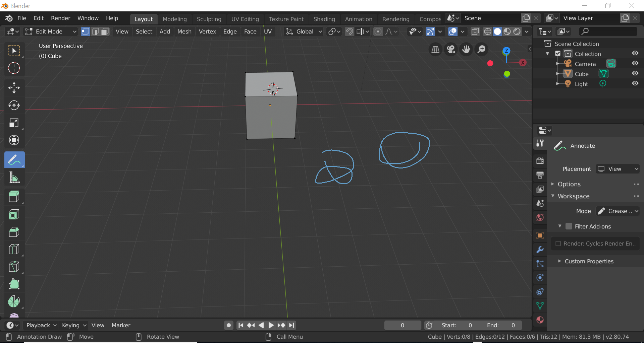This screenshot has width=644, height=343.
Task: Click the End frame field
Action: pos(500,325)
